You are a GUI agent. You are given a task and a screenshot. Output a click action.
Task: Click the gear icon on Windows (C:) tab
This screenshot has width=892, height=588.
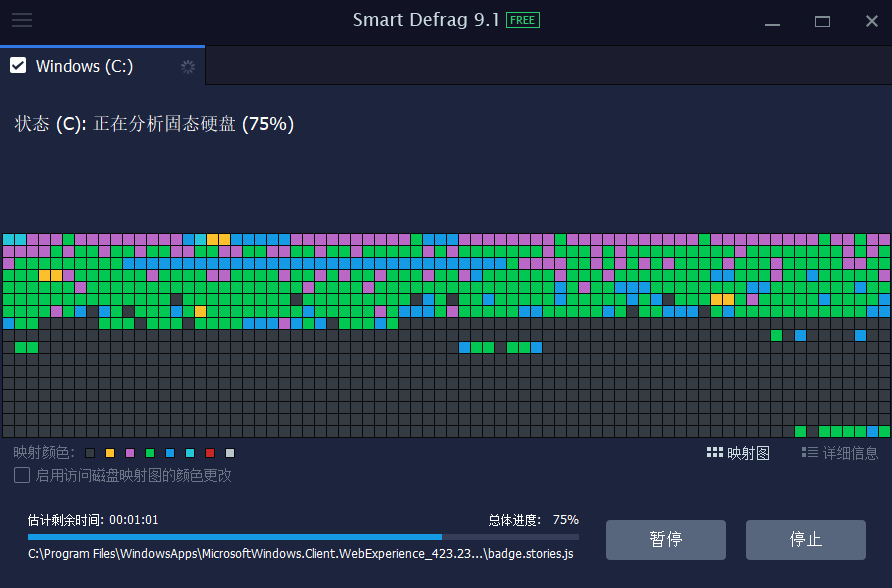pyautogui.click(x=188, y=66)
